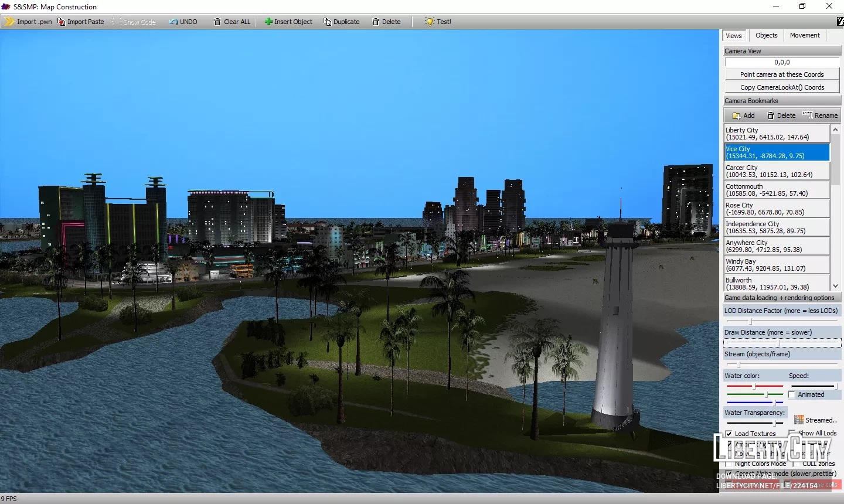Close the Map Construction window

point(829,6)
